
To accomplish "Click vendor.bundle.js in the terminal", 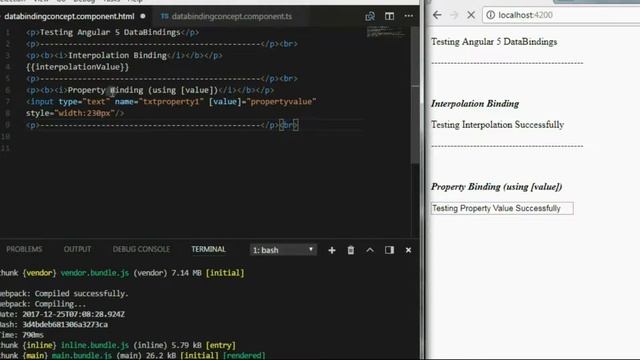I will [95, 273].
